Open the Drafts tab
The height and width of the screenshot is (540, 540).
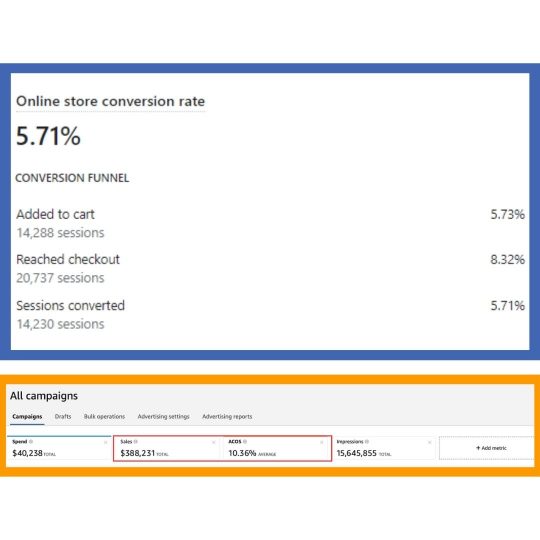[x=63, y=416]
